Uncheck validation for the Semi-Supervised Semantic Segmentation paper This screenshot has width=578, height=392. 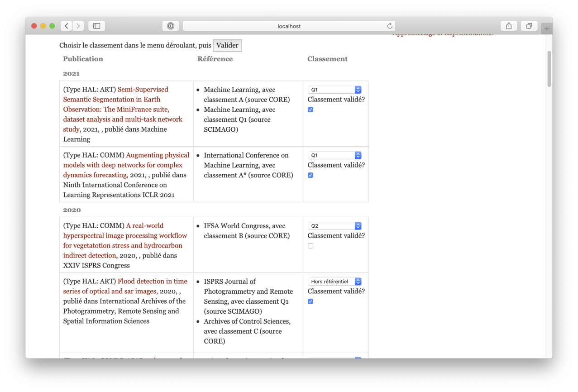(310, 110)
